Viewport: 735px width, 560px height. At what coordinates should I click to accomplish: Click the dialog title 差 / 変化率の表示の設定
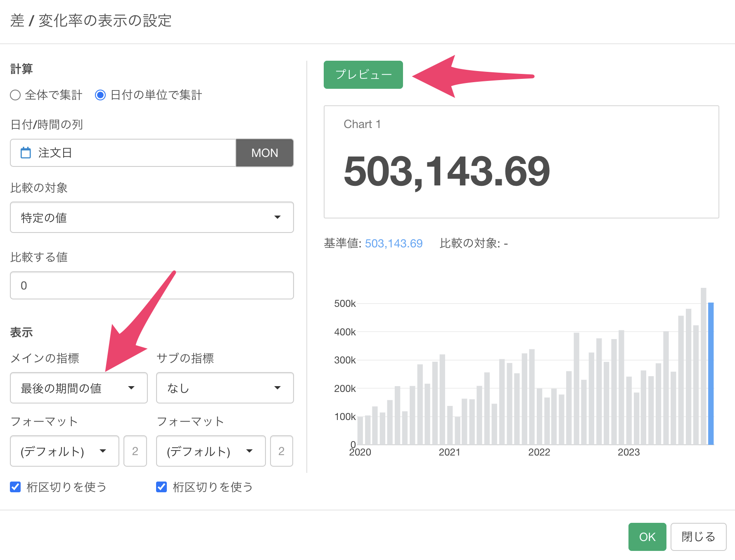point(91,21)
